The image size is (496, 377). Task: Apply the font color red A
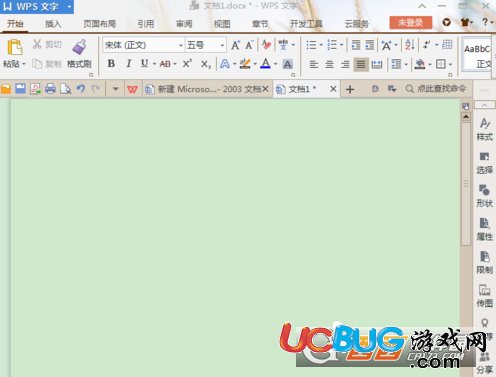tap(265, 64)
